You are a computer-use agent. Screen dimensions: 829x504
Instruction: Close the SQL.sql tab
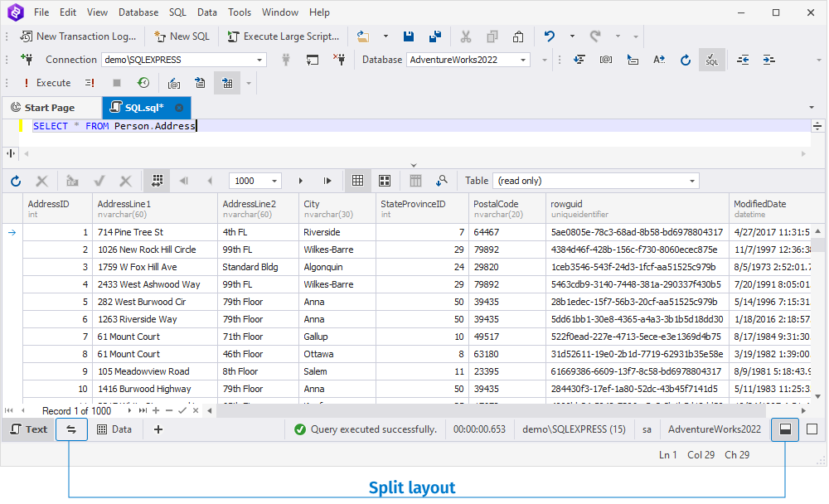click(179, 108)
